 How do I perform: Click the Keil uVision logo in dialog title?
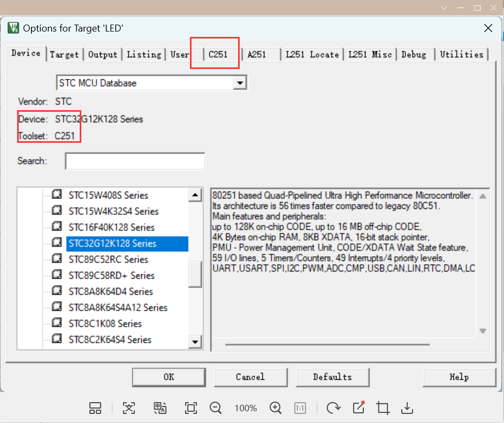point(13,28)
